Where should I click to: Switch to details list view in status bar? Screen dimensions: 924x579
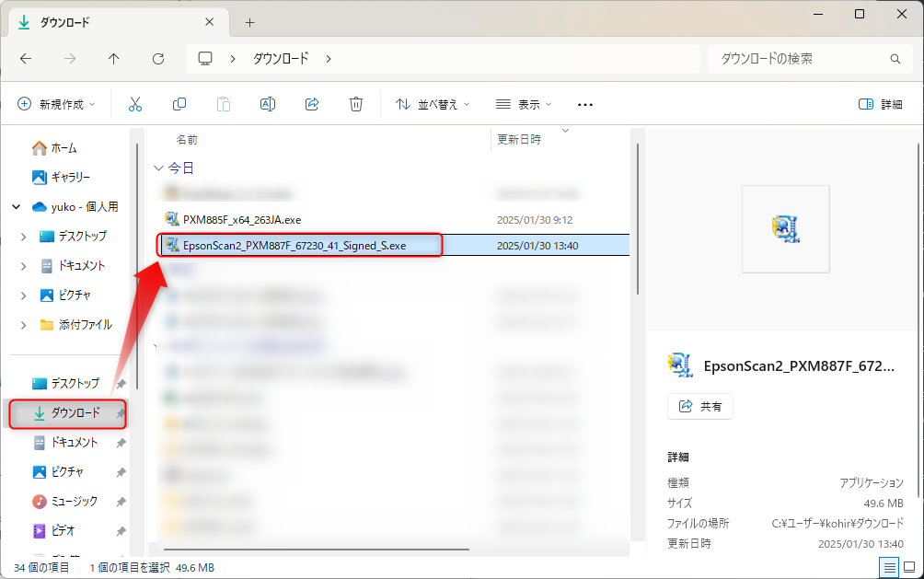coord(889,568)
